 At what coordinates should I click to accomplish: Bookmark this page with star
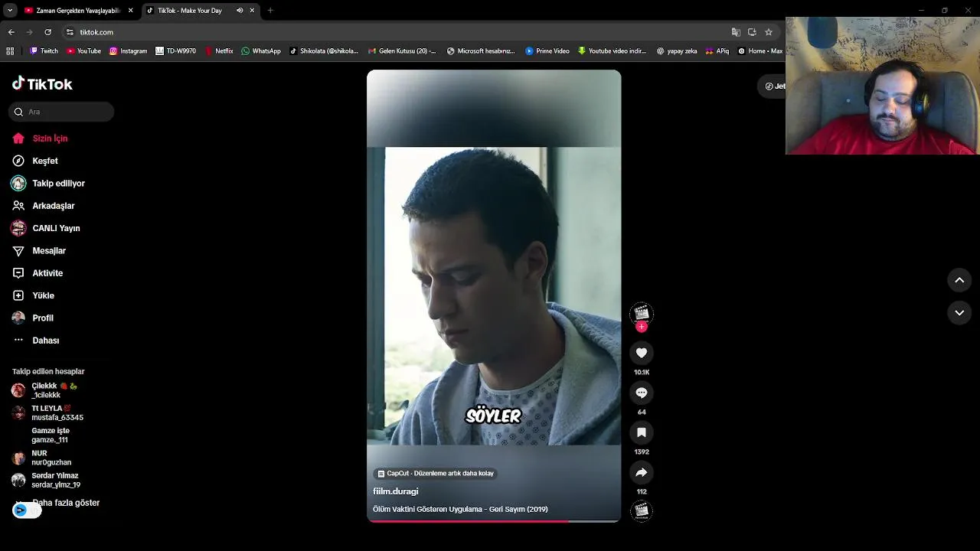tap(769, 32)
